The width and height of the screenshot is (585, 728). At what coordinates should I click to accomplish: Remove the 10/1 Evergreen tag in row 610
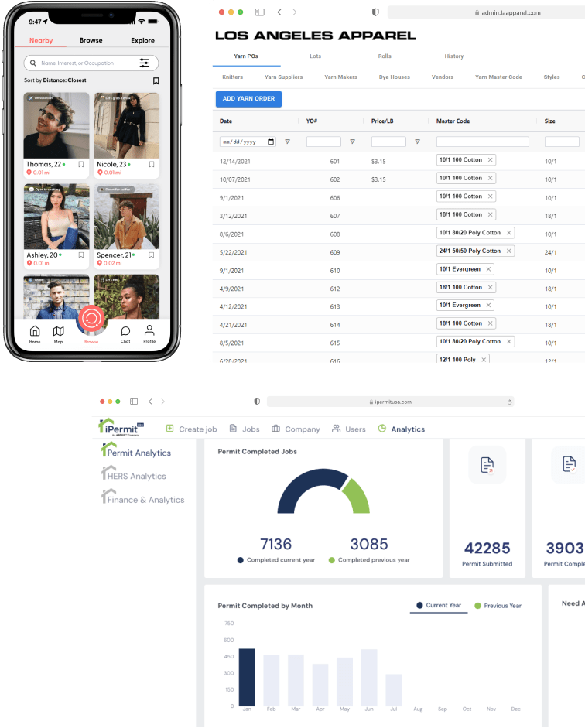487,269
